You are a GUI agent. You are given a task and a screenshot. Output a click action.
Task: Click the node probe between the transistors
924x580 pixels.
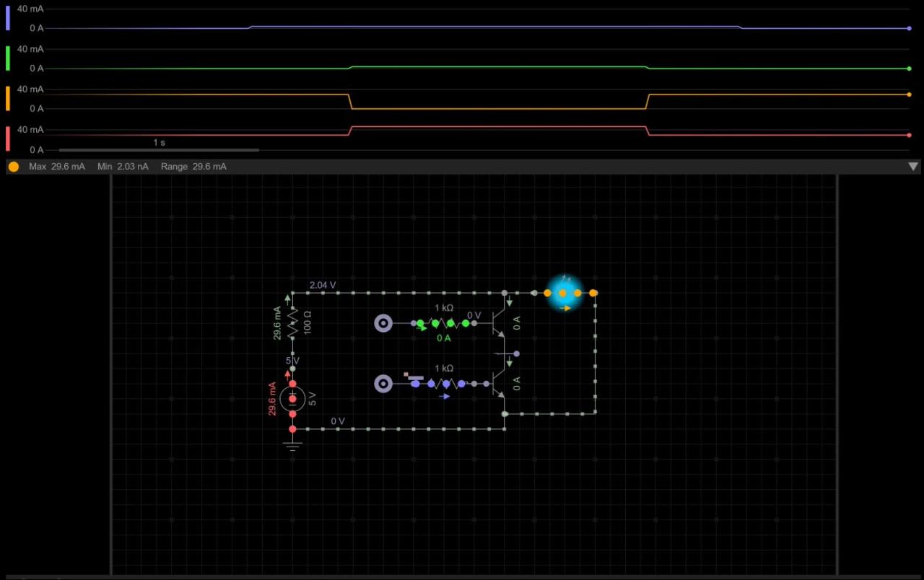tap(516, 353)
